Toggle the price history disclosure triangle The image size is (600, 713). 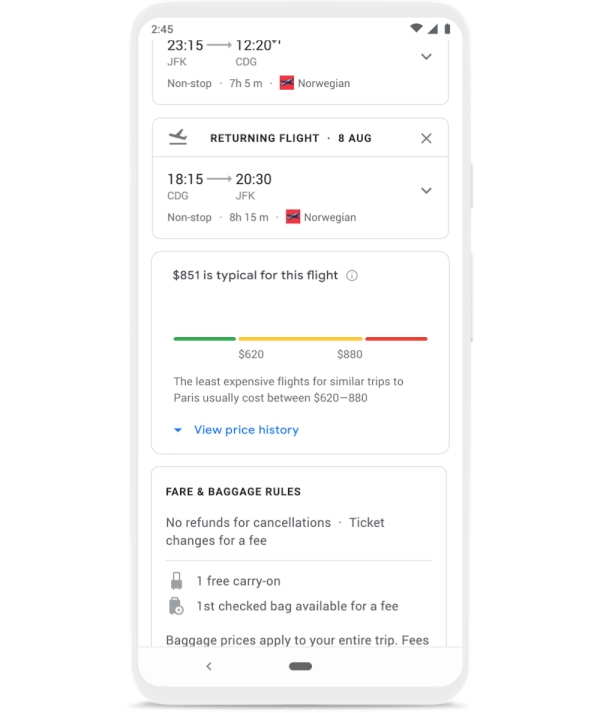[178, 430]
